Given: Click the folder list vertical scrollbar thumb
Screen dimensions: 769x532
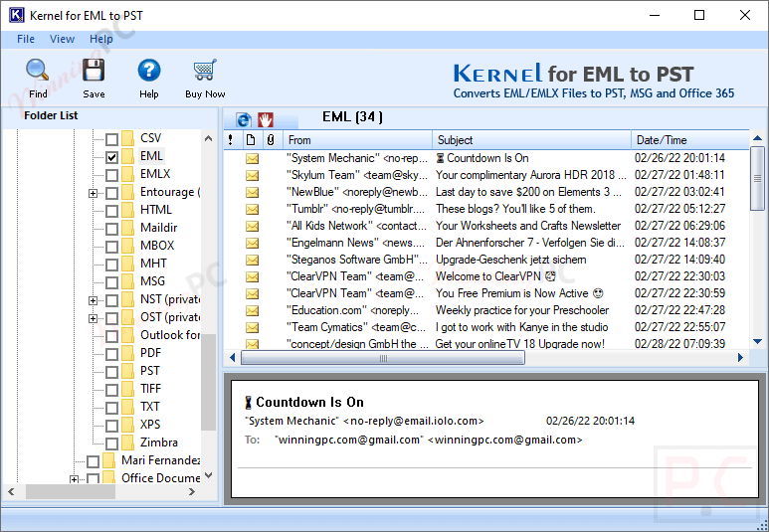Looking at the screenshot, I should point(209,383).
